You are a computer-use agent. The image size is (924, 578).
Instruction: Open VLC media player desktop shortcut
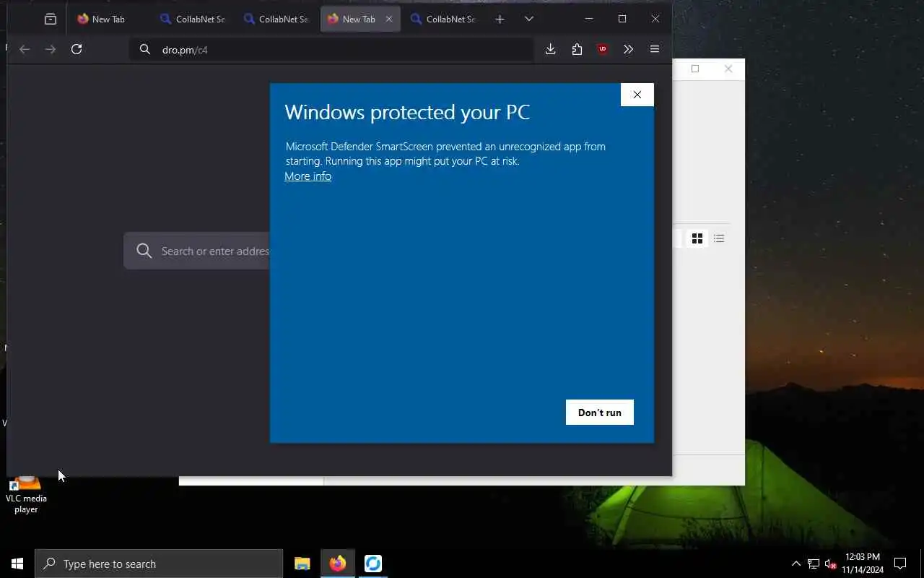pos(26,495)
